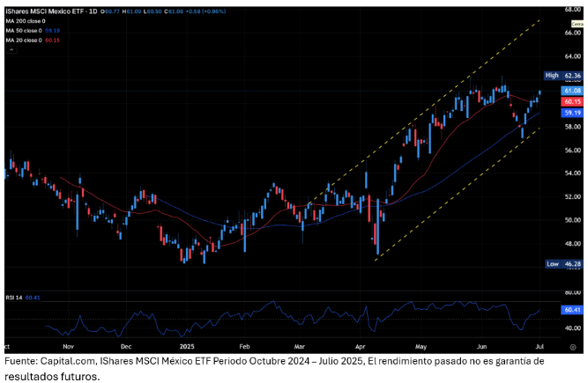
Task: Click the blue MA 50 price tag 59.19
Action: [x=572, y=113]
